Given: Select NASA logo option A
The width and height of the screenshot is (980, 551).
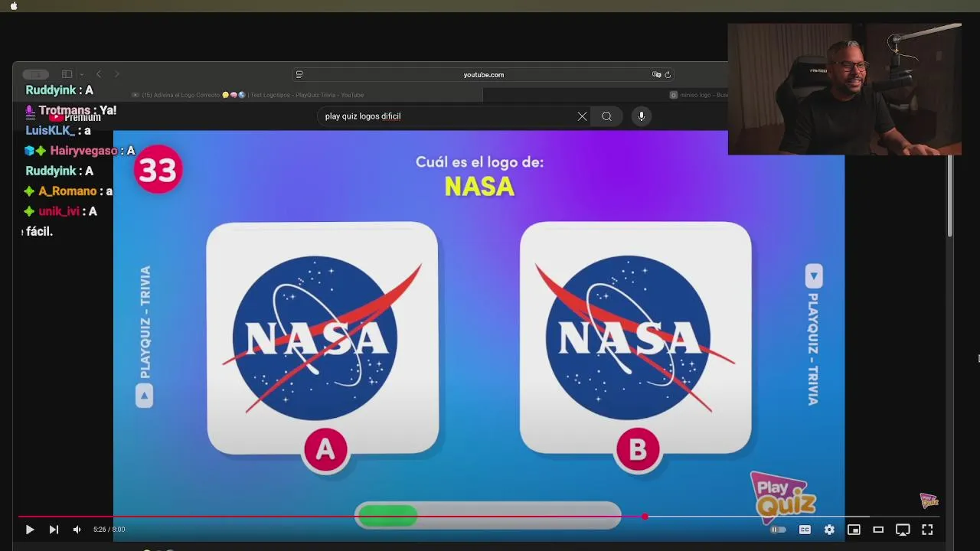Looking at the screenshot, I should [x=322, y=337].
